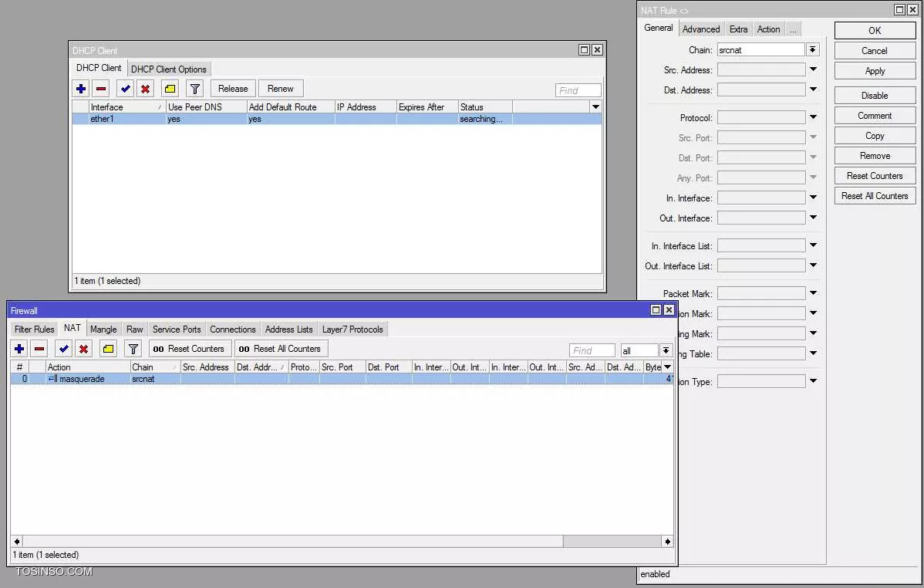Click the yellow Comment icon in Firewall toolbar
Viewport: 924px width, 588px height.
click(x=109, y=349)
